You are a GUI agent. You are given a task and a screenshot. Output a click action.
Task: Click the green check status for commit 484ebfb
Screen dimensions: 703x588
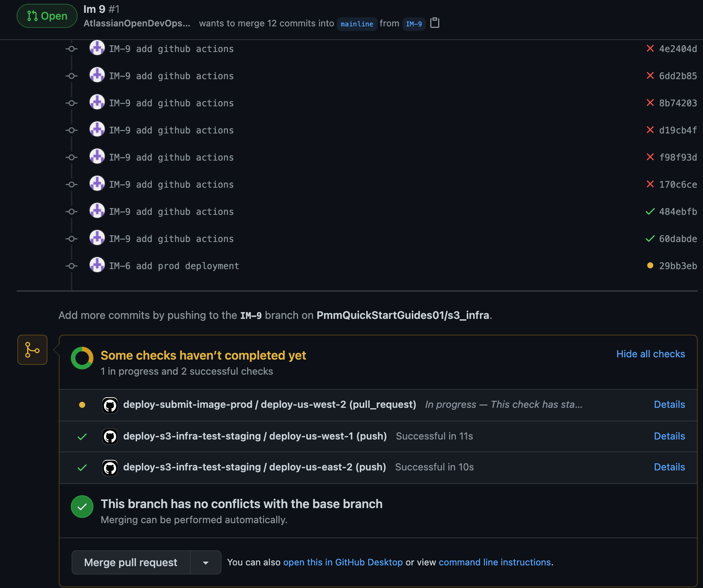tap(650, 211)
